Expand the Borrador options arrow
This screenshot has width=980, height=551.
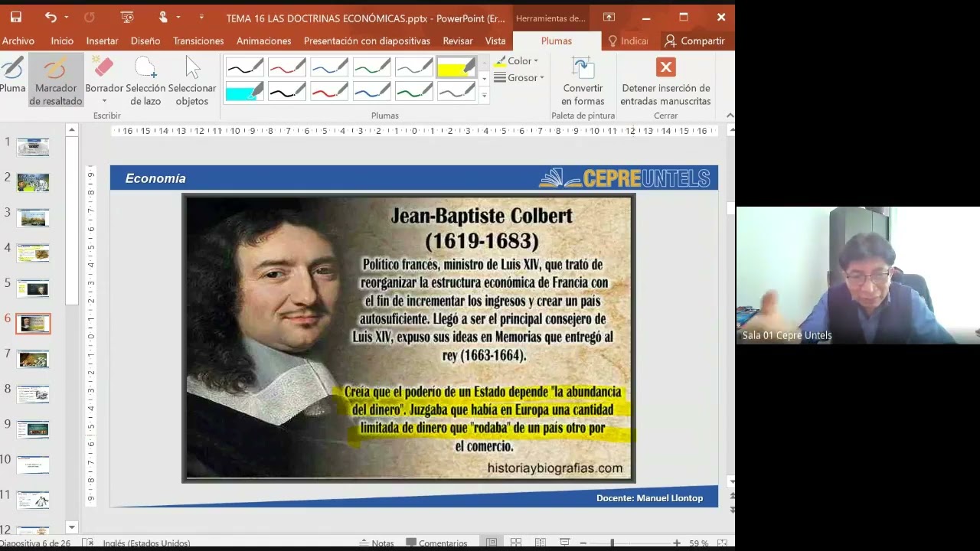[104, 101]
